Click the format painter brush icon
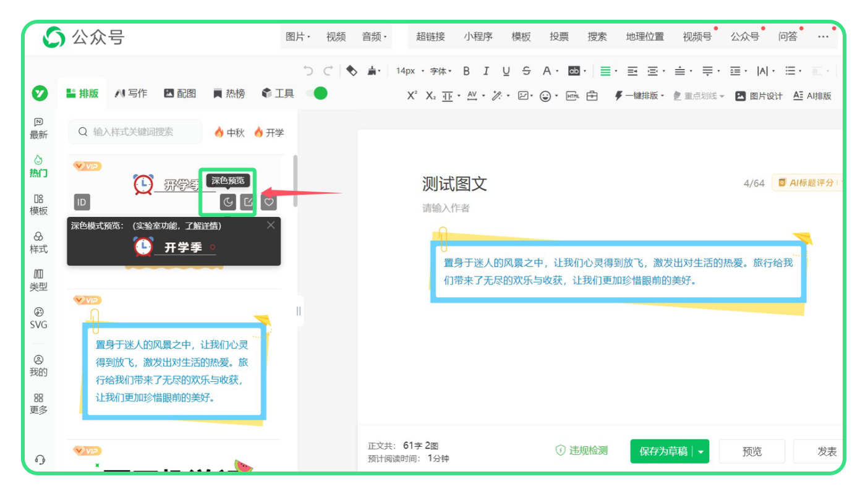 [x=372, y=71]
